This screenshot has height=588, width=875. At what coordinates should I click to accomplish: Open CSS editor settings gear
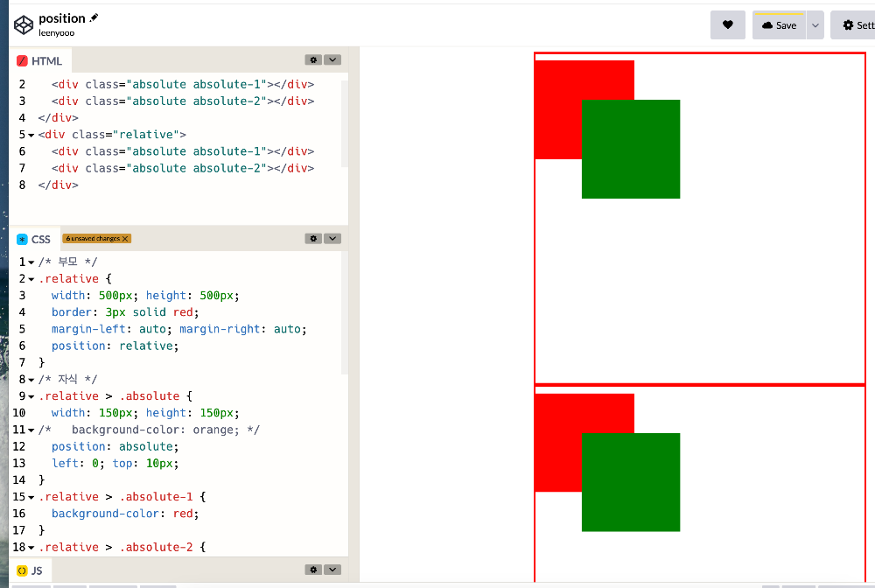click(313, 238)
